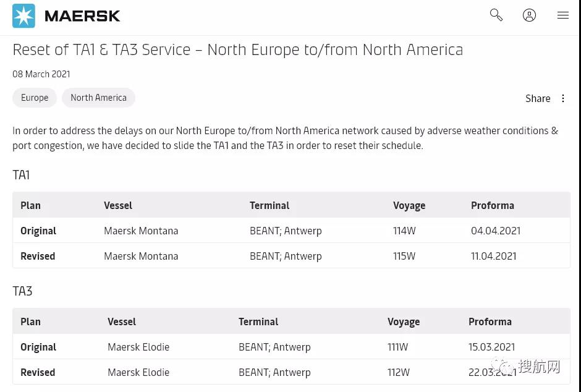Click the TA1 Proforma column header

click(492, 205)
